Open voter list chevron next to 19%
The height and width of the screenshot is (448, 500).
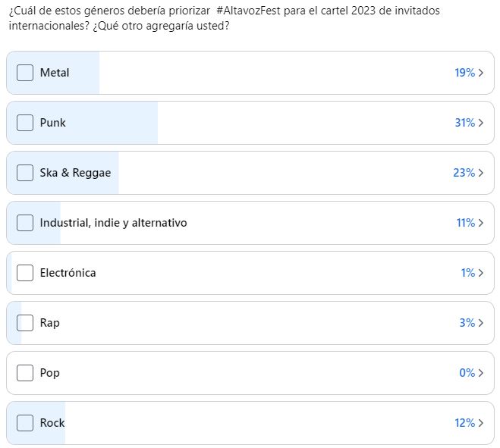tap(481, 73)
